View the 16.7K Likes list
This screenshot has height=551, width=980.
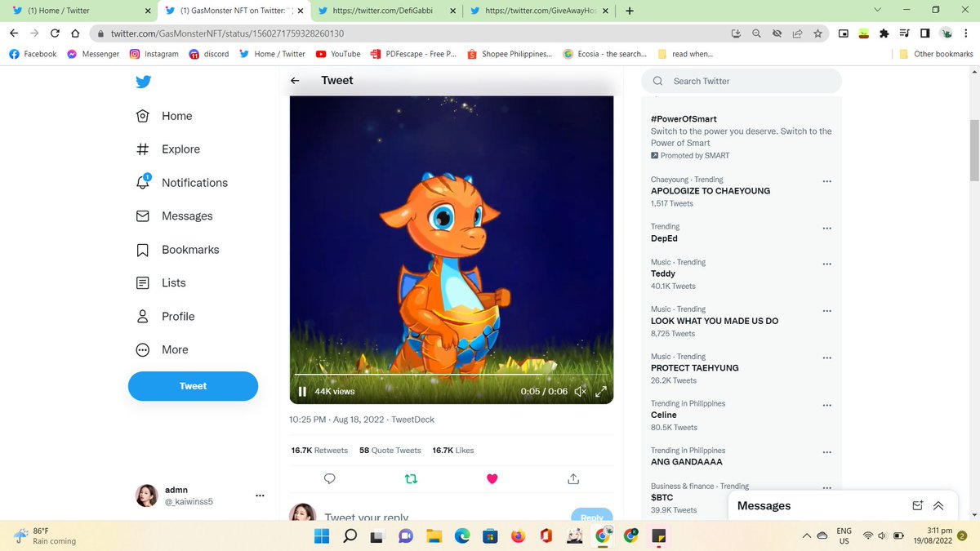tap(453, 451)
